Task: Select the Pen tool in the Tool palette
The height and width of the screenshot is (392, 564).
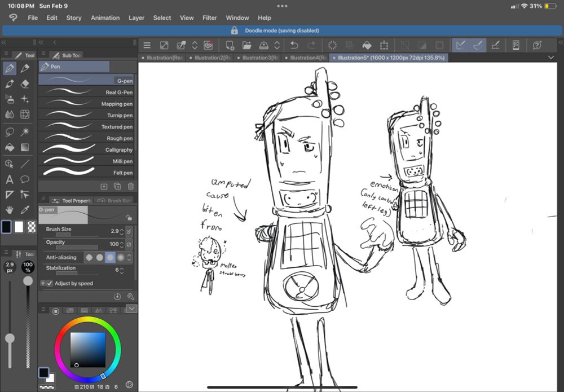Action: [x=10, y=68]
